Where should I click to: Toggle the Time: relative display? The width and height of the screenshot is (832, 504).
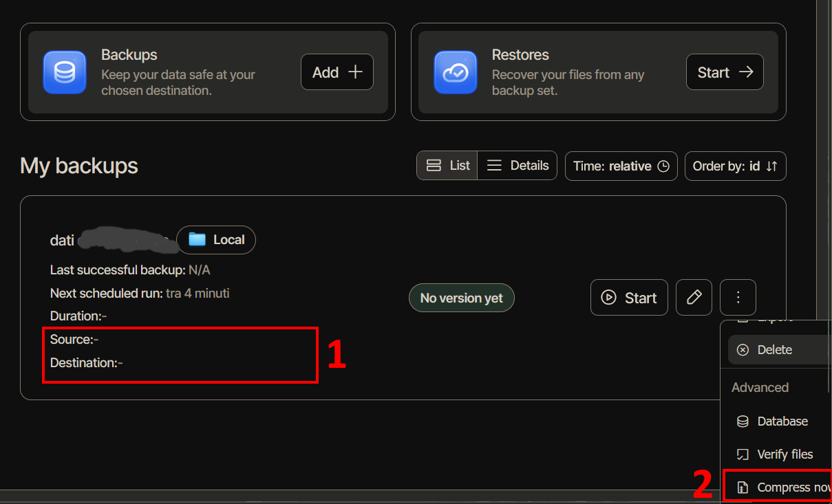[x=621, y=166]
